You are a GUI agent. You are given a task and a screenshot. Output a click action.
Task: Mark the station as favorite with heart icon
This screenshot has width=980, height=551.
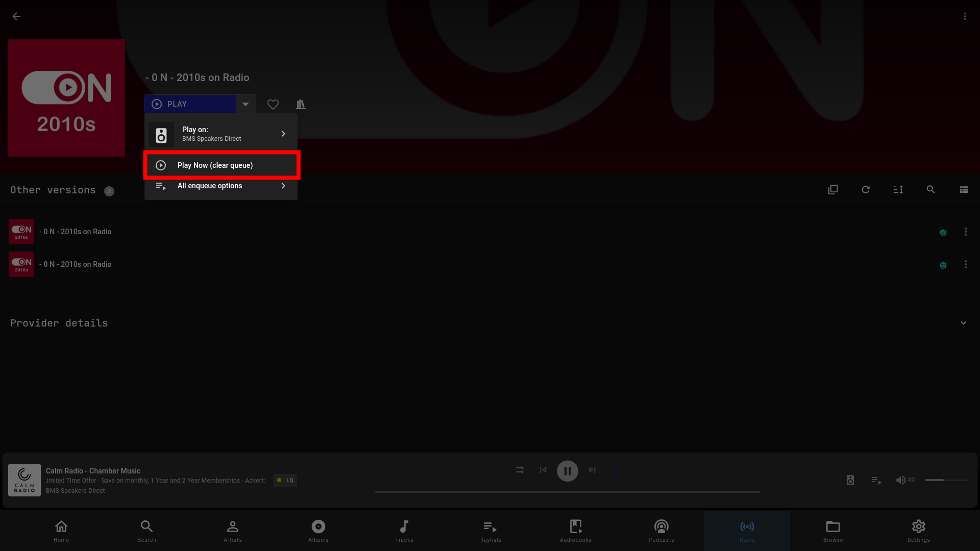[273, 104]
